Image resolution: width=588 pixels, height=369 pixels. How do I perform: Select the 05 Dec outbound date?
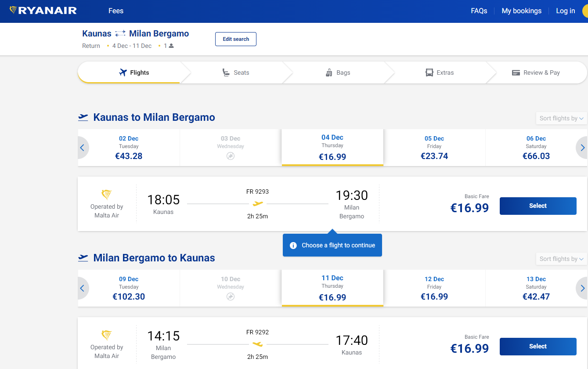[434, 148]
